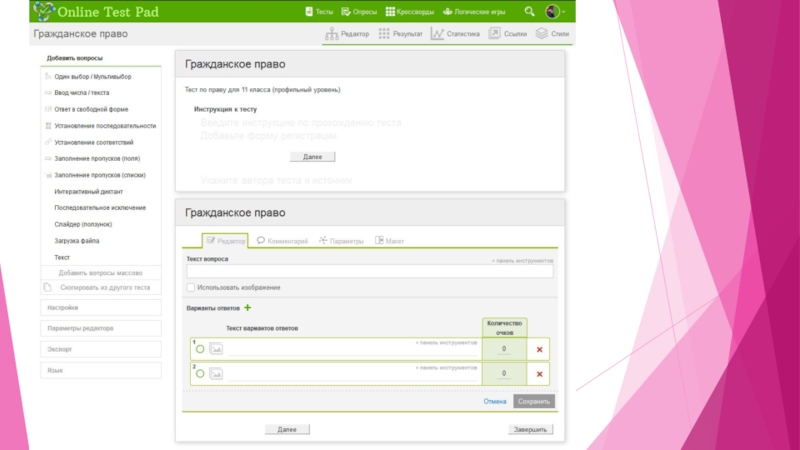Edit points value for answer 1
The height and width of the screenshot is (450, 800).
(504, 349)
